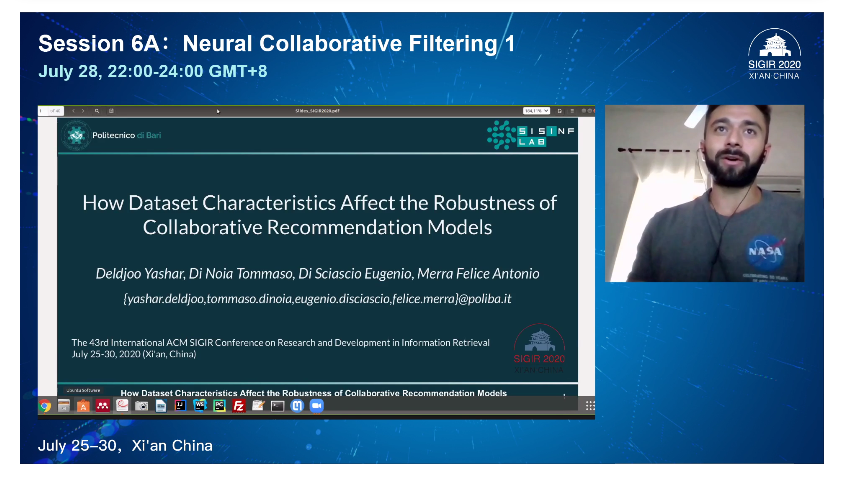Image resolution: width=854 pixels, height=480 pixels.
Task: Open the Files manager in taskbar
Action: [x=64, y=406]
